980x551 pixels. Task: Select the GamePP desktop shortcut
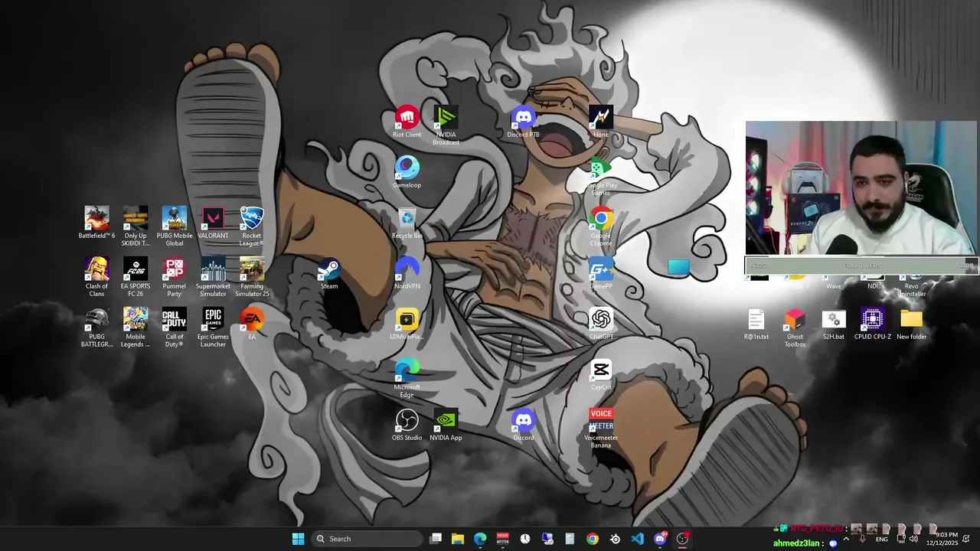[601, 274]
